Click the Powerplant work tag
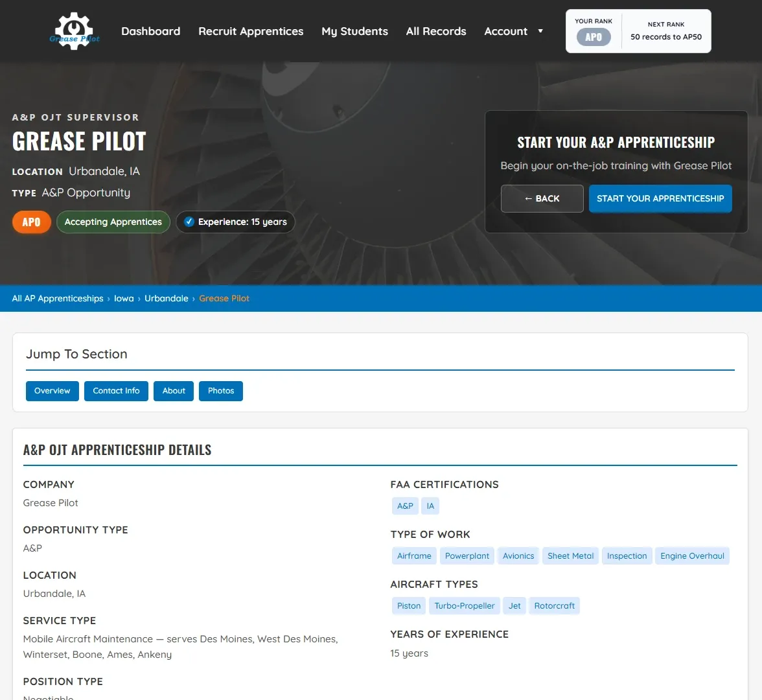This screenshot has height=700, width=762. 467,556
